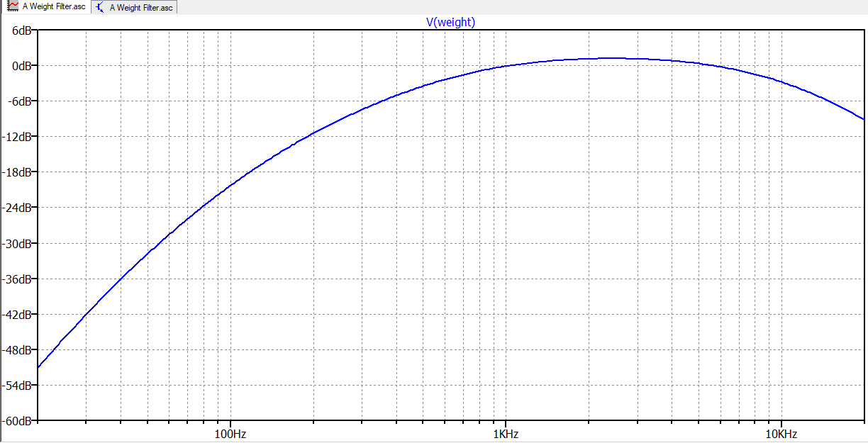Click the schematic icon on second tab
The width and height of the screenshot is (868, 443).
[100, 7]
